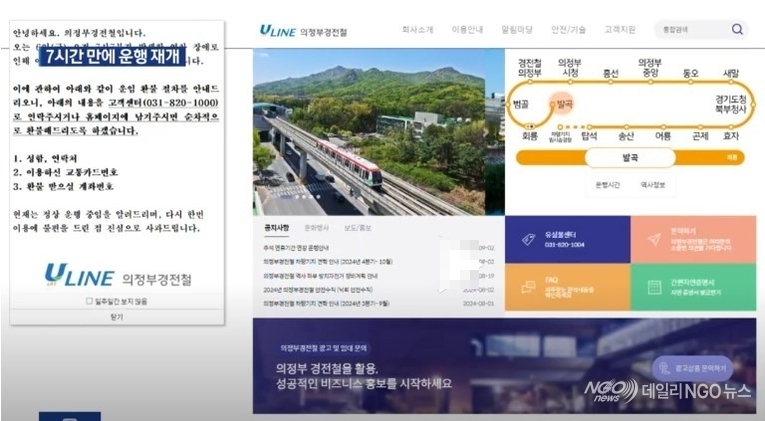Click the FAQ speech bubbles icon
Image resolution: width=765 pixels, height=421 pixels.
click(x=528, y=287)
